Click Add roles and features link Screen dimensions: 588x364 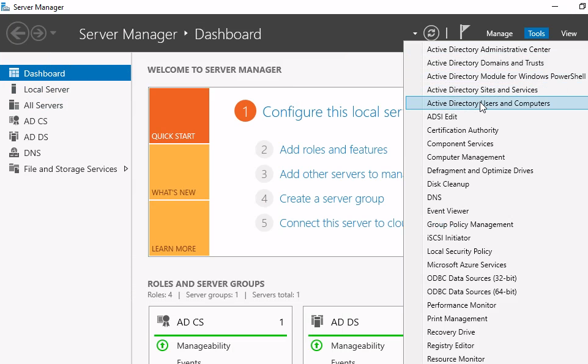(x=333, y=149)
